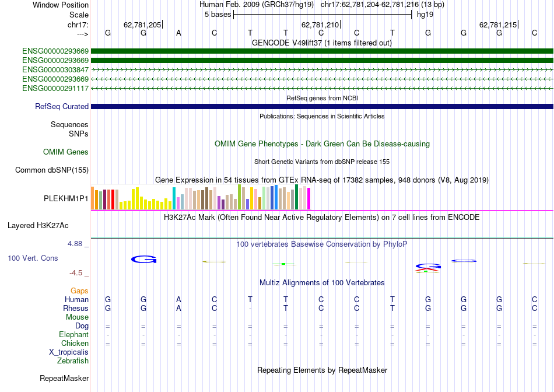Open Multiz Alignments of 100 Vertebrates title
The width and height of the screenshot is (554, 392).
[x=322, y=283]
